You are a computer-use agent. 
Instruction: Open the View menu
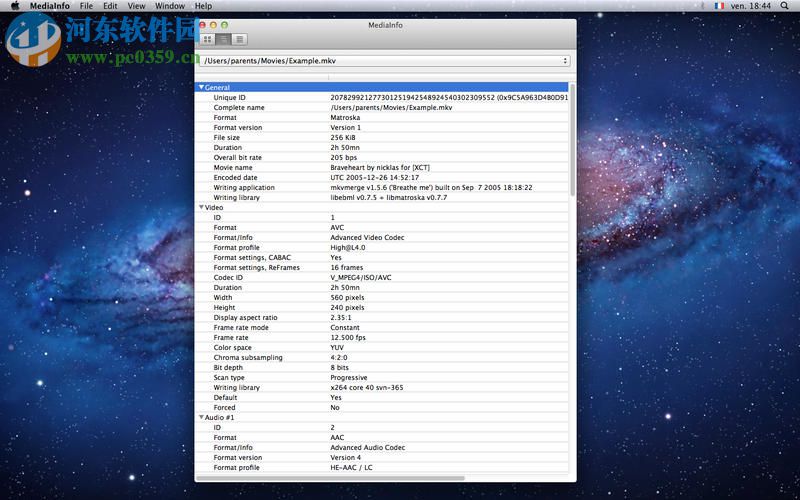pos(136,6)
